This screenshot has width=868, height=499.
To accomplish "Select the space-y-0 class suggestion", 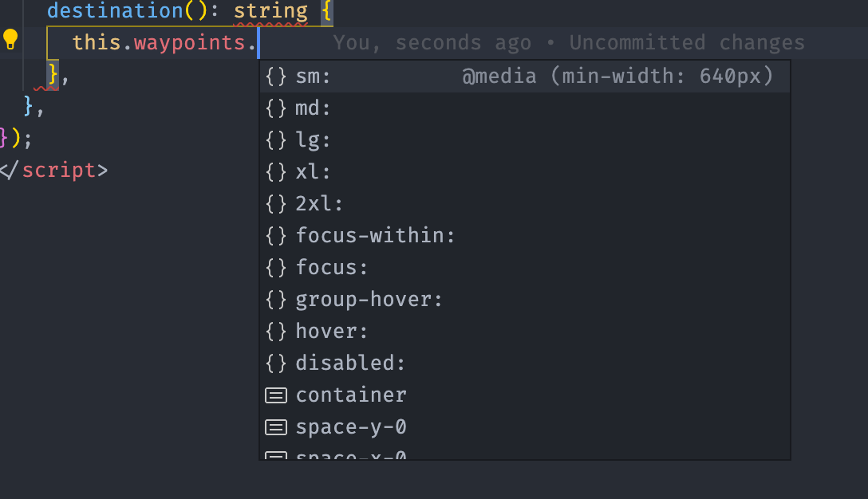I will [x=525, y=427].
